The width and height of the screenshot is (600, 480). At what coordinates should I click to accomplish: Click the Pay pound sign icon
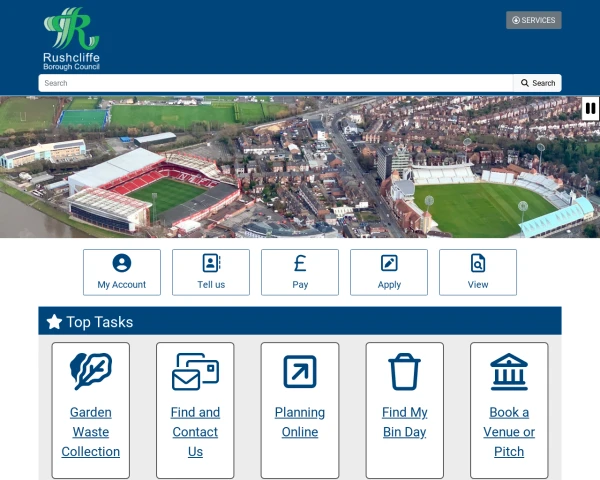(x=300, y=263)
